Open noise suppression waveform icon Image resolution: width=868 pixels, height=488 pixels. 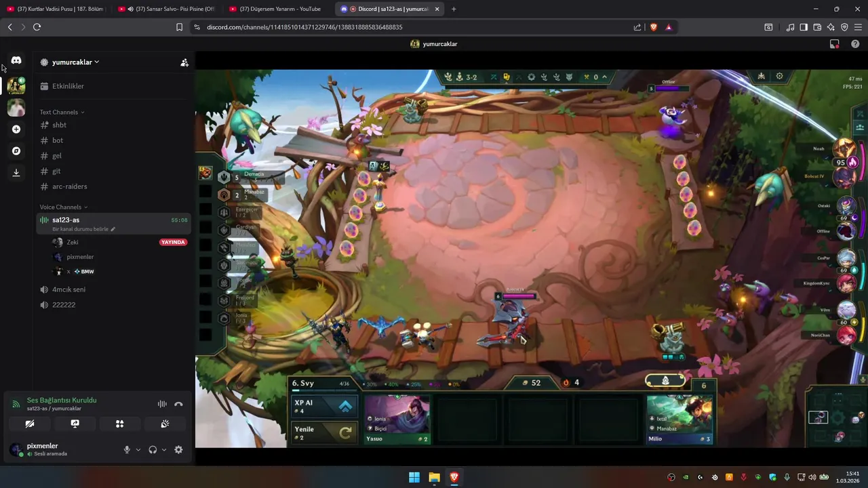point(162,404)
